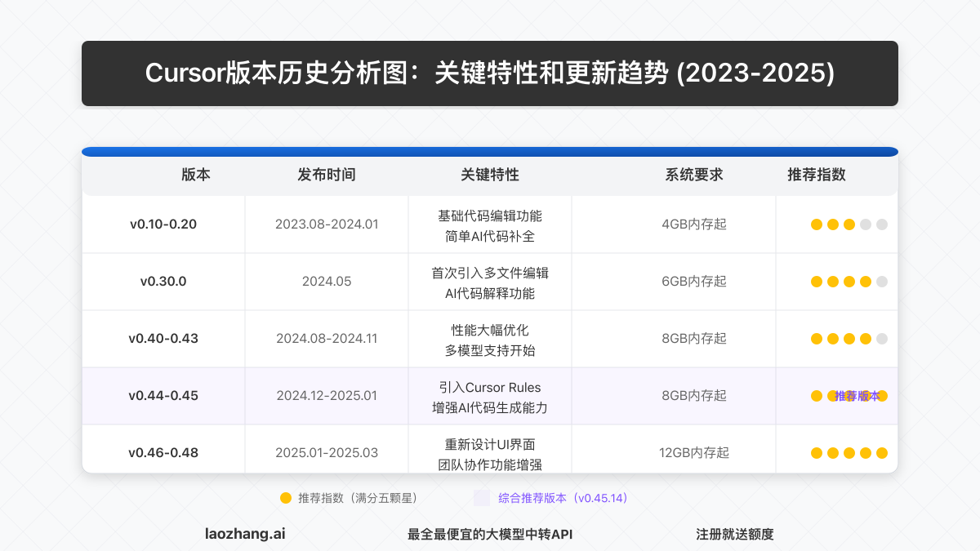Click the feature text '简单AI代码补全'
This screenshot has width=980, height=551.
(490, 237)
